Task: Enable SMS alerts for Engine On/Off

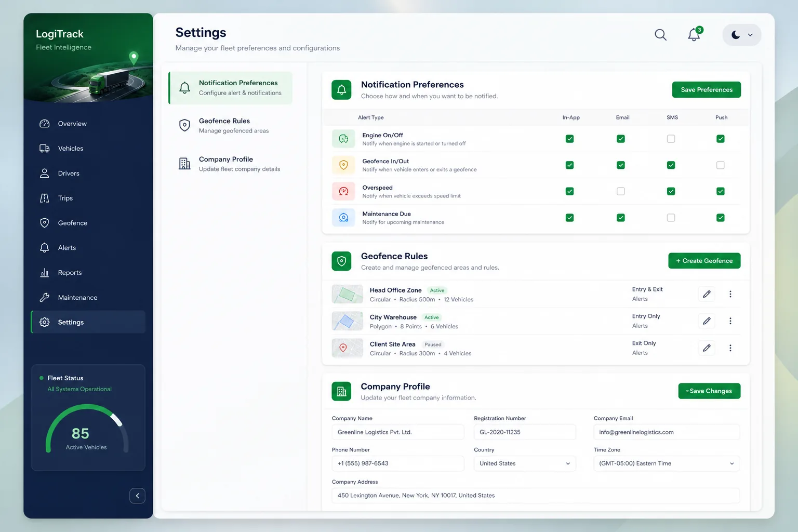Action: (x=671, y=139)
